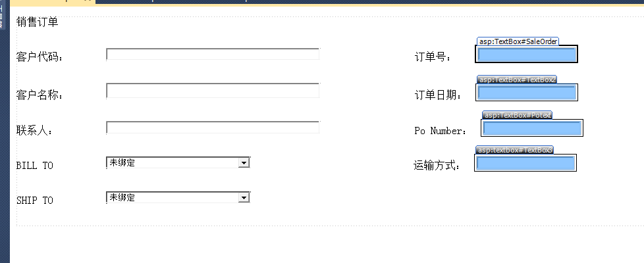The height and width of the screenshot is (263, 644).
Task: Click the 客户代码 text input field
Action: click(x=212, y=54)
